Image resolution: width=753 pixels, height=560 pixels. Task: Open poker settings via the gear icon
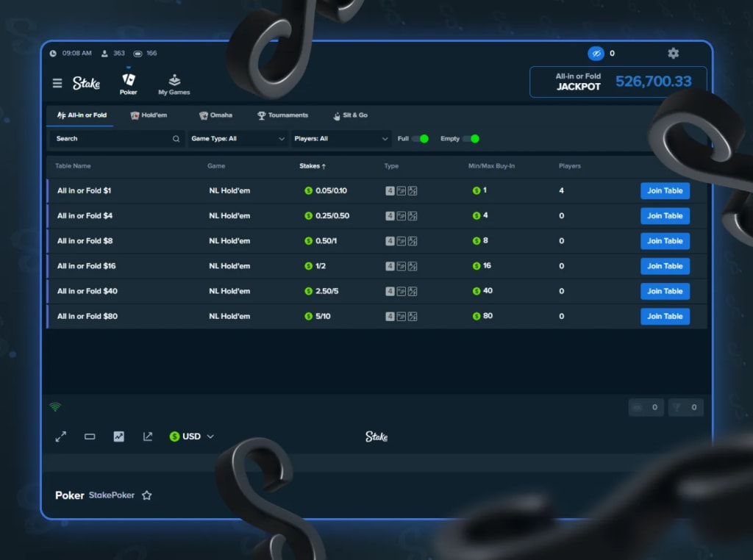(x=673, y=53)
